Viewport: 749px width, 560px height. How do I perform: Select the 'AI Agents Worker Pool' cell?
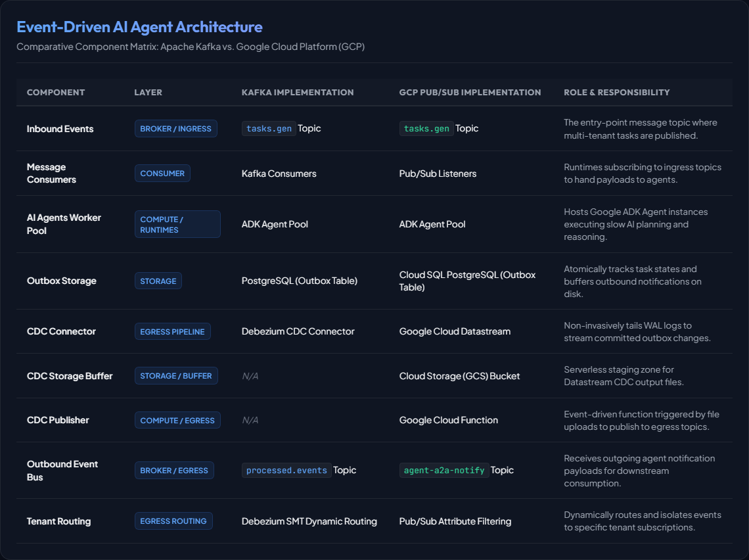coord(64,224)
